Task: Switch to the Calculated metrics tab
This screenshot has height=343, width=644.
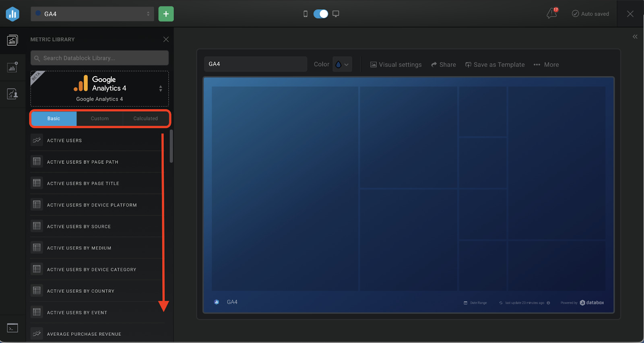Action: pos(146,118)
